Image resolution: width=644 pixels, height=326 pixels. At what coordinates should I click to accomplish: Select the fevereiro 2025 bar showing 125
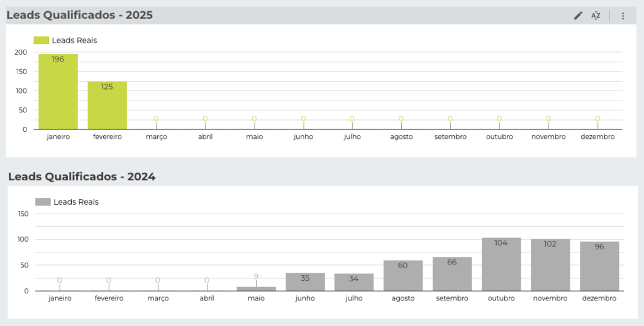tap(107, 106)
